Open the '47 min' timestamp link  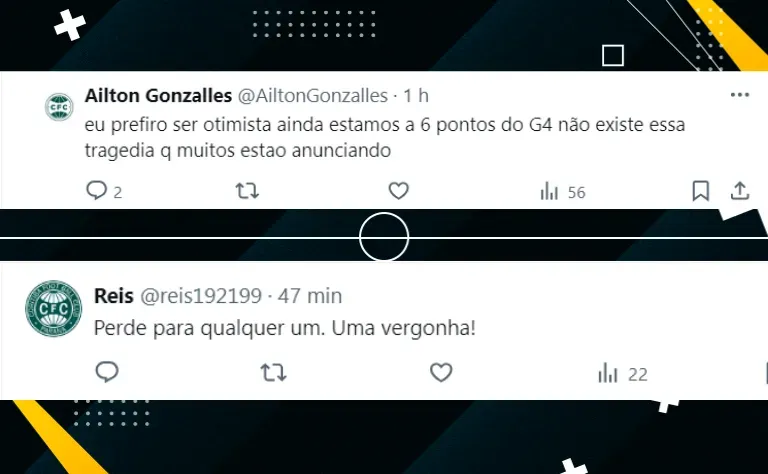point(310,296)
